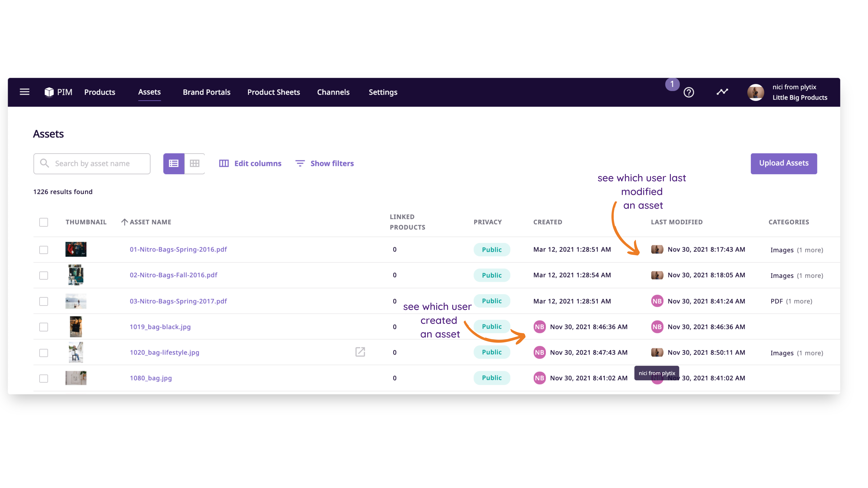Click the ascending sort arrow on Asset Name
Screen dimensions: 868x488
(x=124, y=222)
